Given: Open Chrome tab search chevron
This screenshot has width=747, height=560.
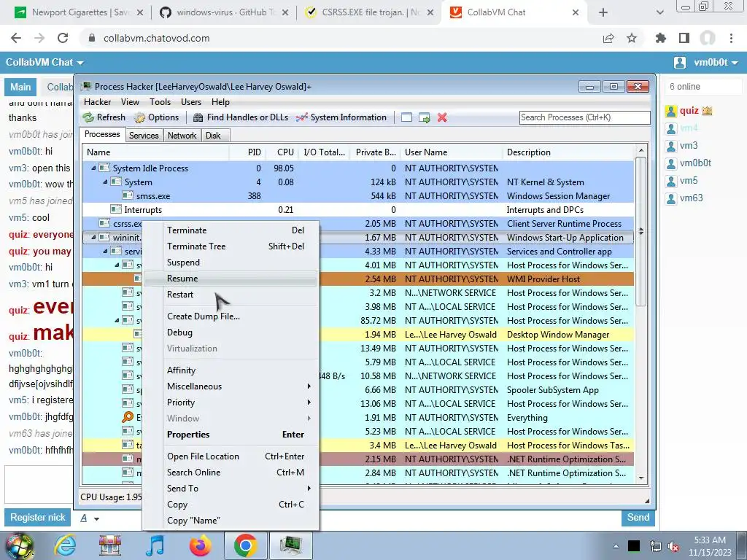Looking at the screenshot, I should pos(659,12).
